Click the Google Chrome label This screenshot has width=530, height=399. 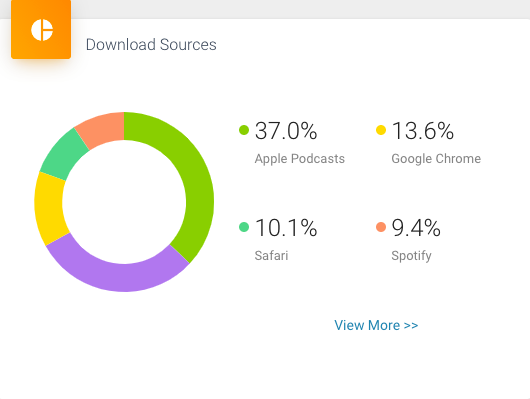(x=436, y=159)
